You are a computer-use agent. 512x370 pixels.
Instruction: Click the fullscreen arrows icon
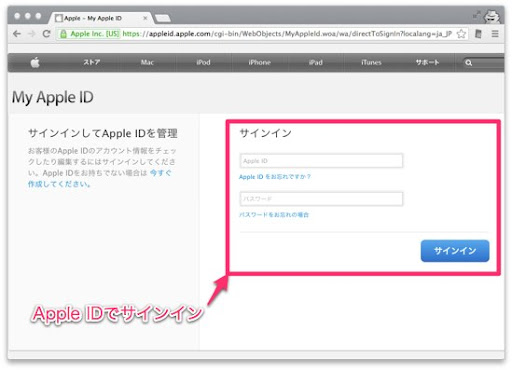click(477, 15)
